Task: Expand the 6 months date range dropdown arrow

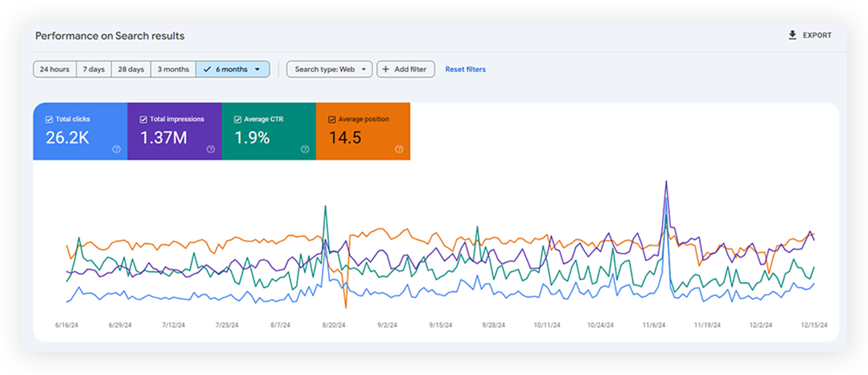Action: (x=257, y=69)
